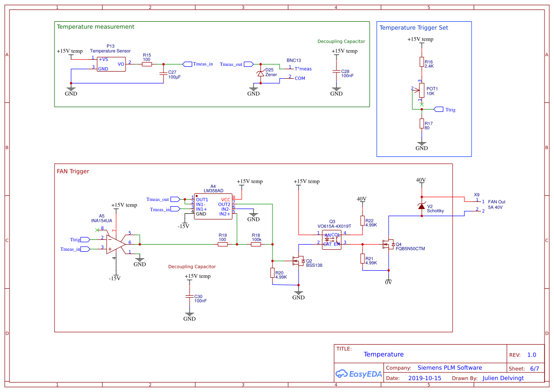Screen dimensions: 554x392
Task: Click the 'Temperature' title in title block
Action: [x=384, y=354]
